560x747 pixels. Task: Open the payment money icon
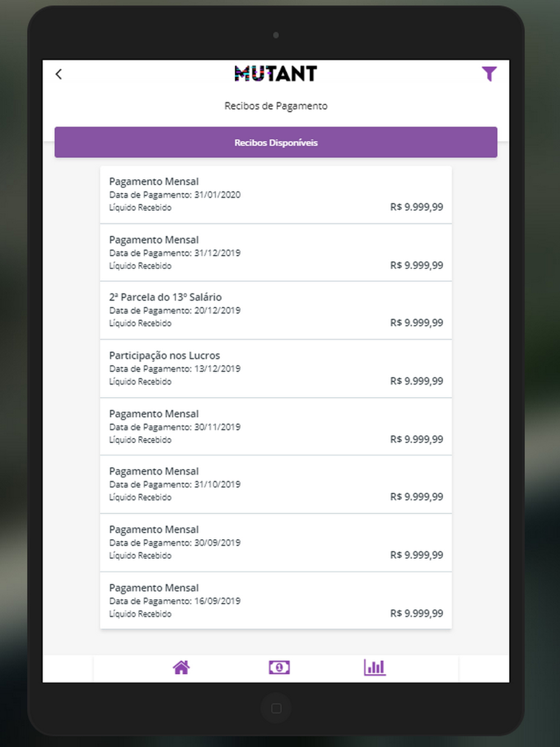click(279, 667)
